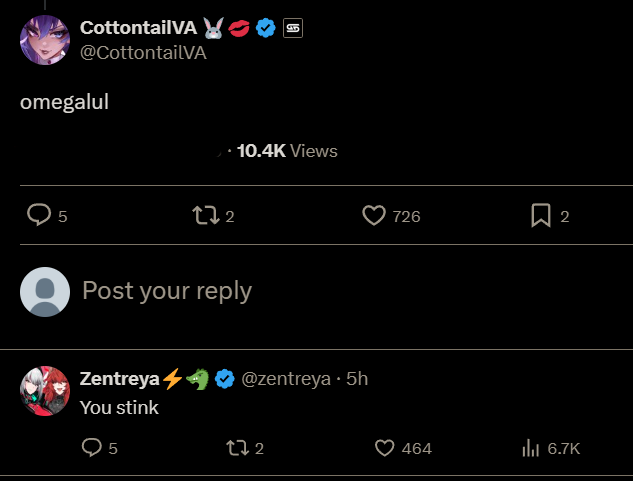Image resolution: width=633 pixels, height=481 pixels.
Task: Click the 10.4K Views count
Action: [287, 151]
